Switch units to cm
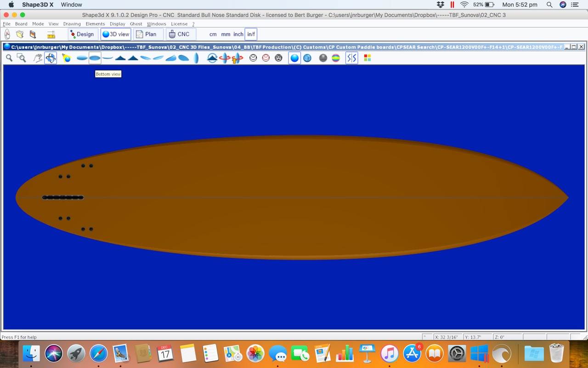This screenshot has width=588, height=368. point(213,34)
